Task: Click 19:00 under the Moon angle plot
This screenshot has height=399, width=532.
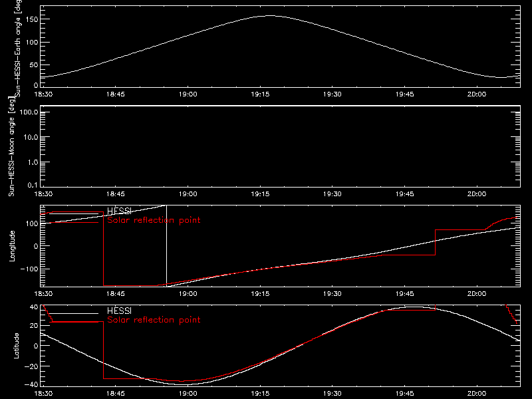Action: (188, 194)
